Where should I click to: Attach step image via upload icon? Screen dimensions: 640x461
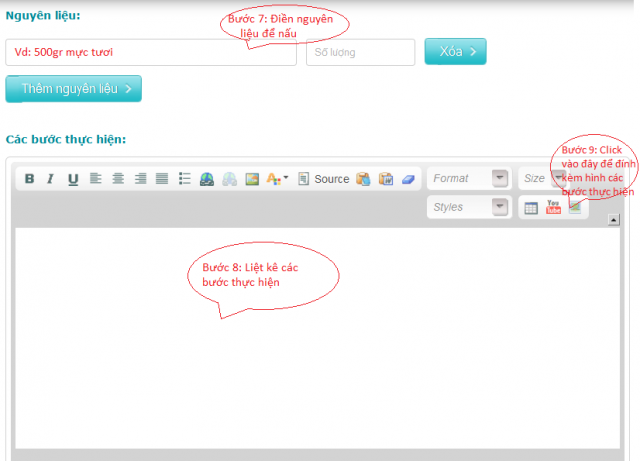575,207
